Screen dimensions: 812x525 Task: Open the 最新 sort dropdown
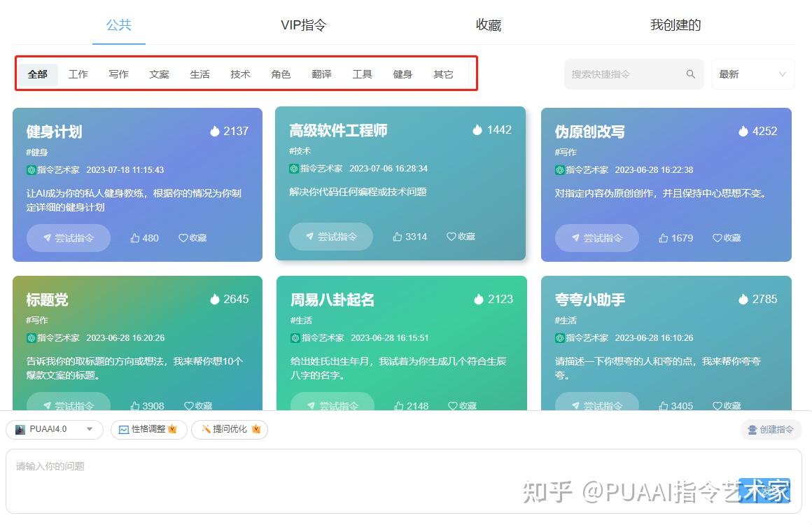click(x=752, y=73)
